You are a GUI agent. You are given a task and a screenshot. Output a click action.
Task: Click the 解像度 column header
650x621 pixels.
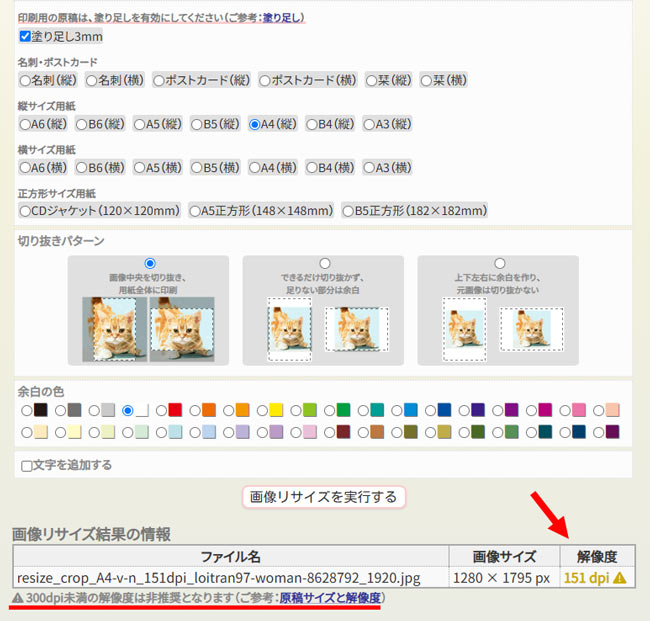coord(597,556)
